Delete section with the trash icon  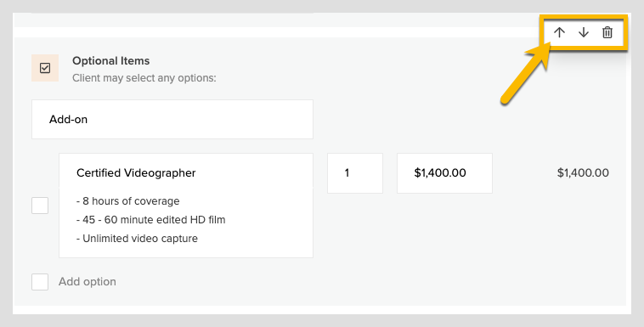click(607, 32)
